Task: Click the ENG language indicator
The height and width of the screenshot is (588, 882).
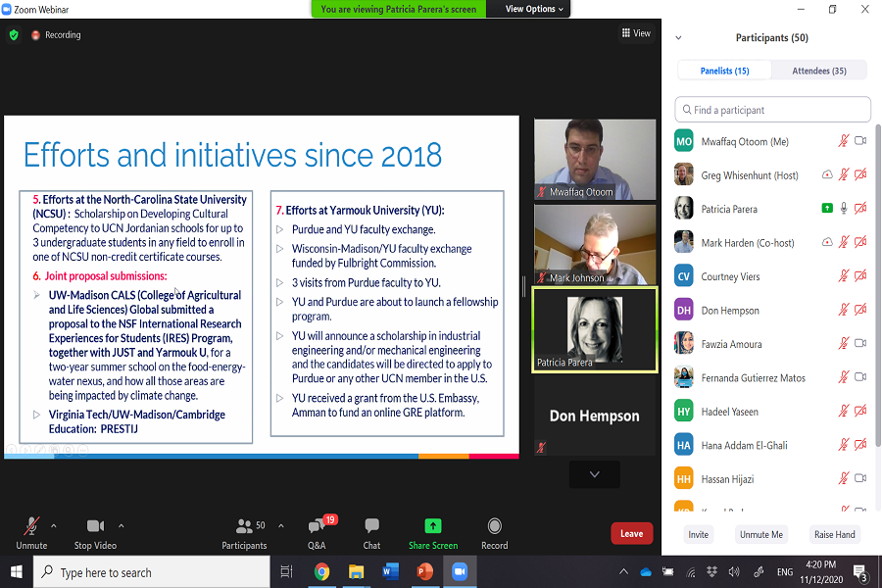Action: 785,572
